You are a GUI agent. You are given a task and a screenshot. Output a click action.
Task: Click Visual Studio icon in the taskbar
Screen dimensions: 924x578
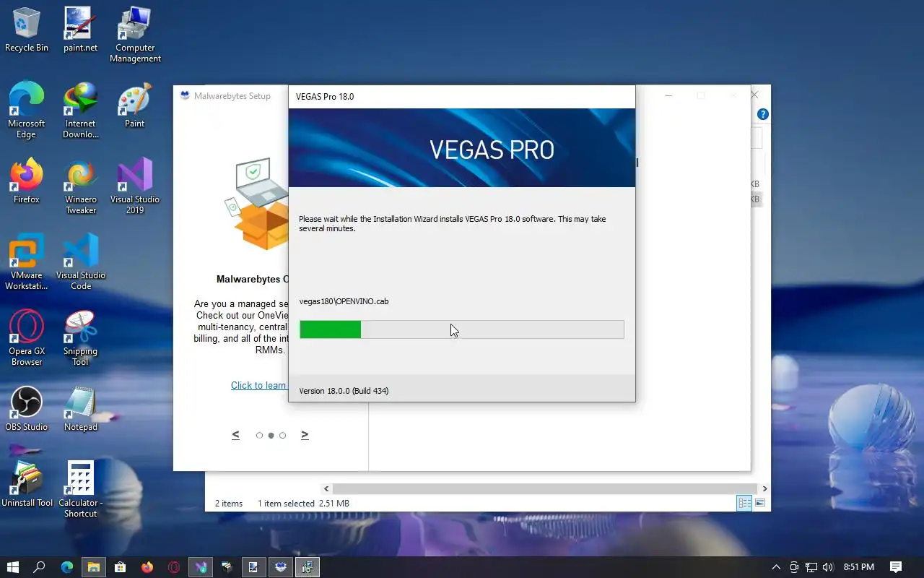pyautogui.click(x=200, y=567)
